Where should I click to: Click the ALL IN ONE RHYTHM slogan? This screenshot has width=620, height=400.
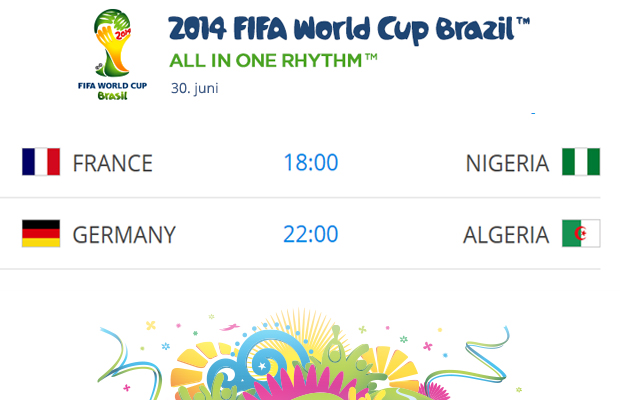click(x=273, y=60)
